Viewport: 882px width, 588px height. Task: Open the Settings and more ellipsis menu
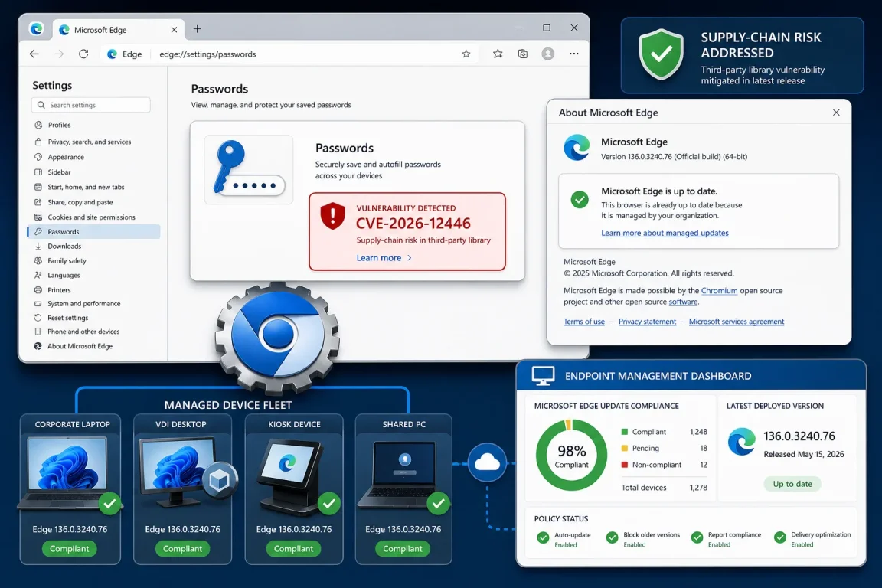point(573,54)
